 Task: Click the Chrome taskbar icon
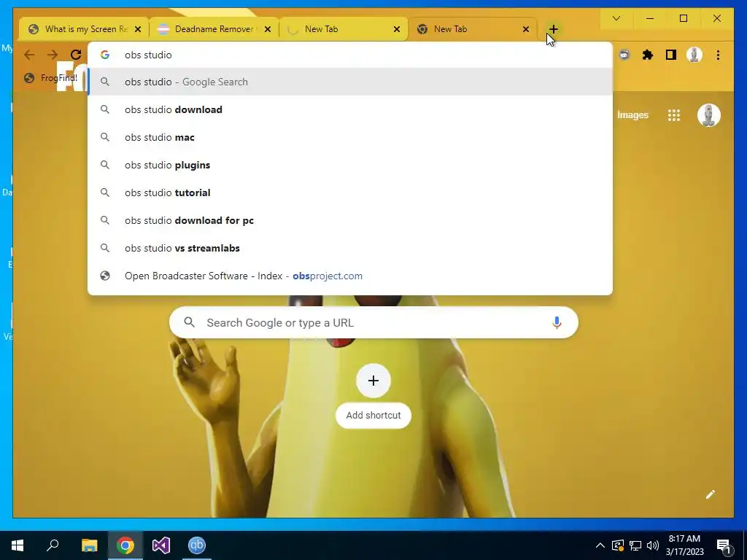tap(125, 545)
